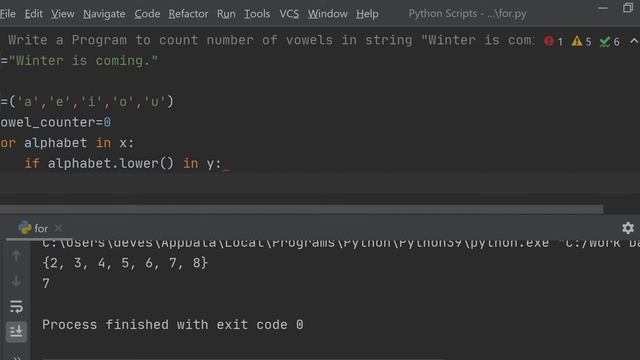Click the green typo check indicator showing 6
Viewport: 640px width, 360px height.
point(609,41)
